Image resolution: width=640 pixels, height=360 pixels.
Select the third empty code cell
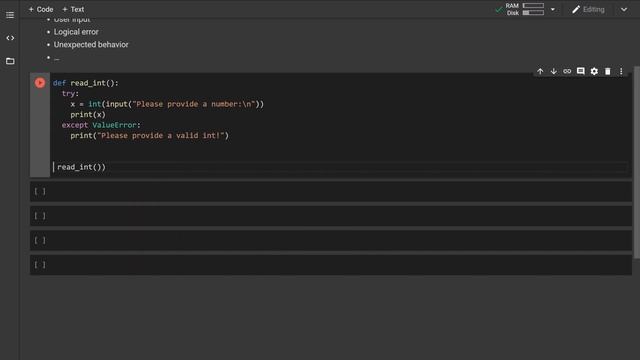[331, 240]
